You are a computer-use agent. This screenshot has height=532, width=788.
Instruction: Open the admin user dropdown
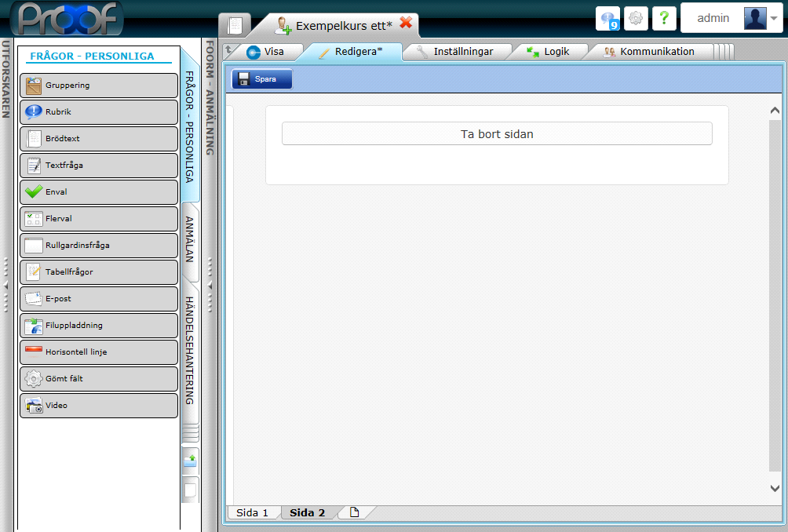tap(773, 18)
